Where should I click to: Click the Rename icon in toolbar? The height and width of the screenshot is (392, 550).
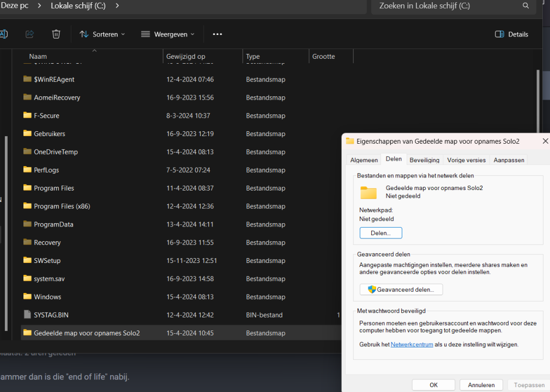[x=3, y=34]
